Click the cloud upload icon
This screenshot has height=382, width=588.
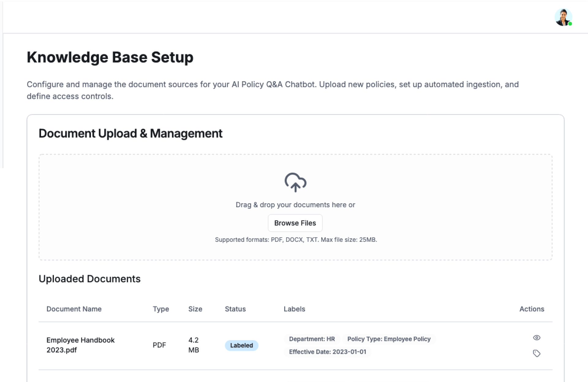[295, 182]
